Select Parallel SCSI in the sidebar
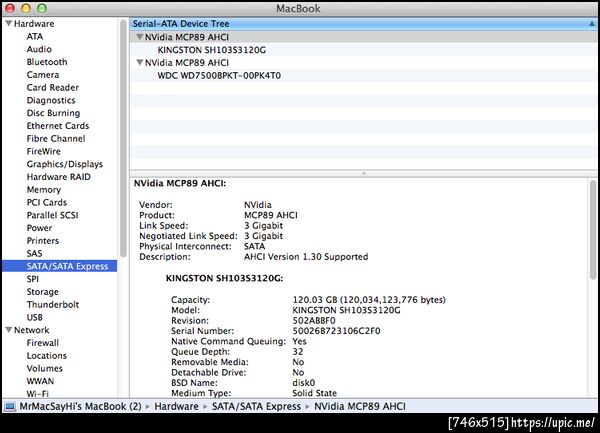This screenshot has width=600, height=433. coord(52,215)
